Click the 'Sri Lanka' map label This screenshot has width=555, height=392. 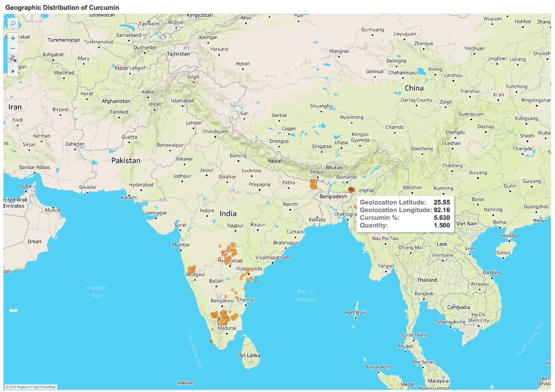(250, 355)
